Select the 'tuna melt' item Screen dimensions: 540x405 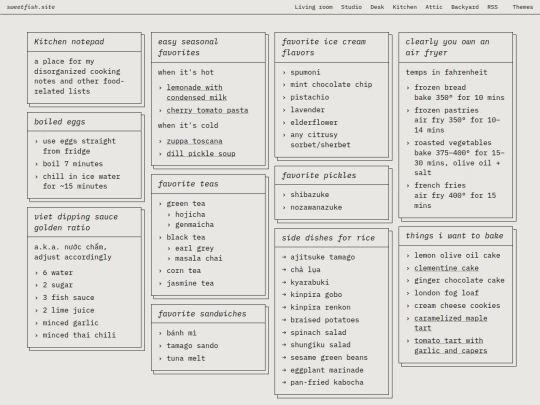pyautogui.click(x=186, y=358)
